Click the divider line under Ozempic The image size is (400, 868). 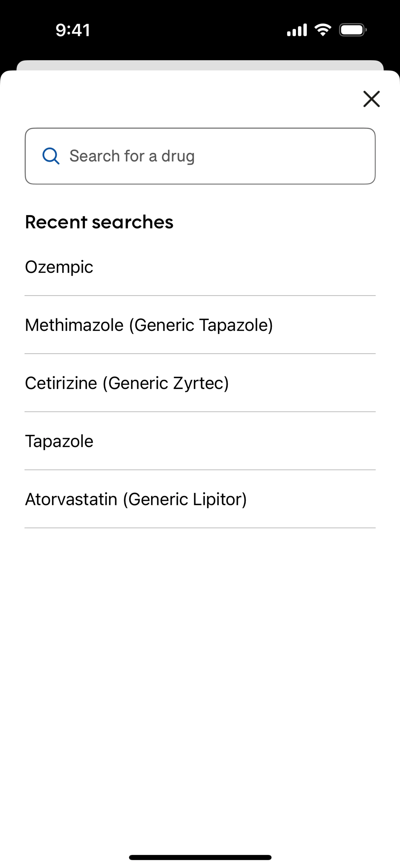point(200,296)
